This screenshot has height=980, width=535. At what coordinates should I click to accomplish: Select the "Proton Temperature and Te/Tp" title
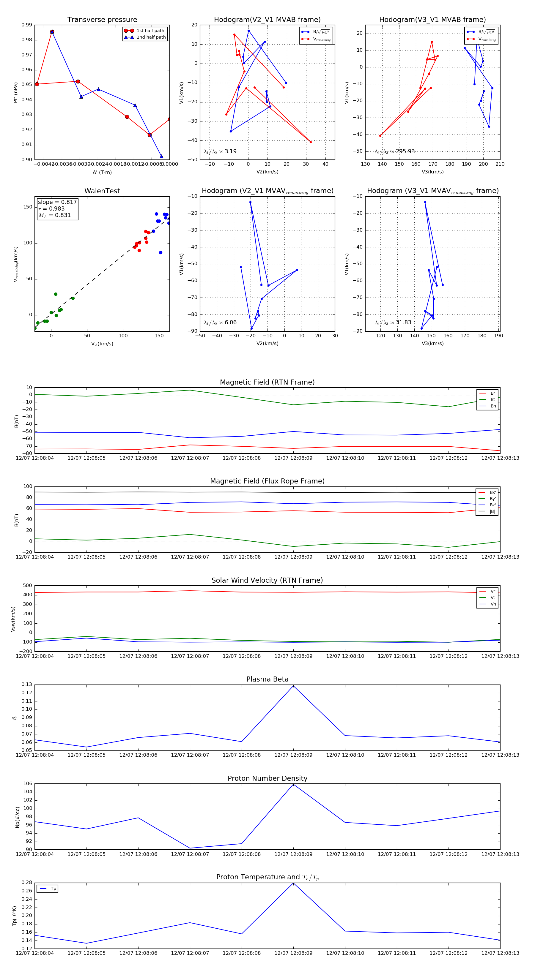click(267, 877)
